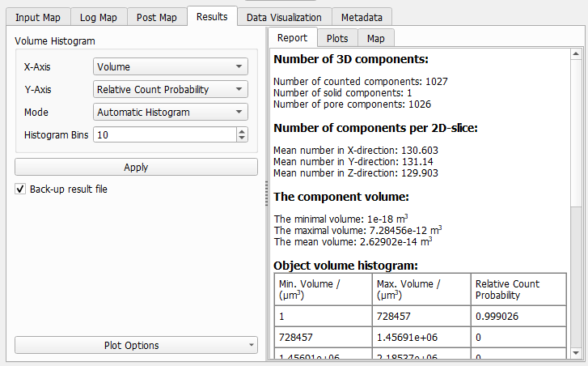Click the Apply button
Image resolution: width=588 pixels, height=366 pixels.
[136, 167]
